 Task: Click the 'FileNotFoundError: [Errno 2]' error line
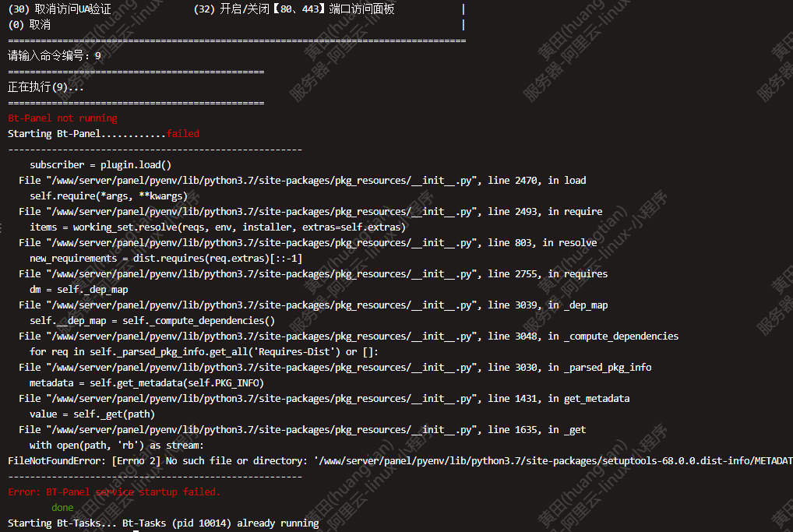[x=400, y=461]
